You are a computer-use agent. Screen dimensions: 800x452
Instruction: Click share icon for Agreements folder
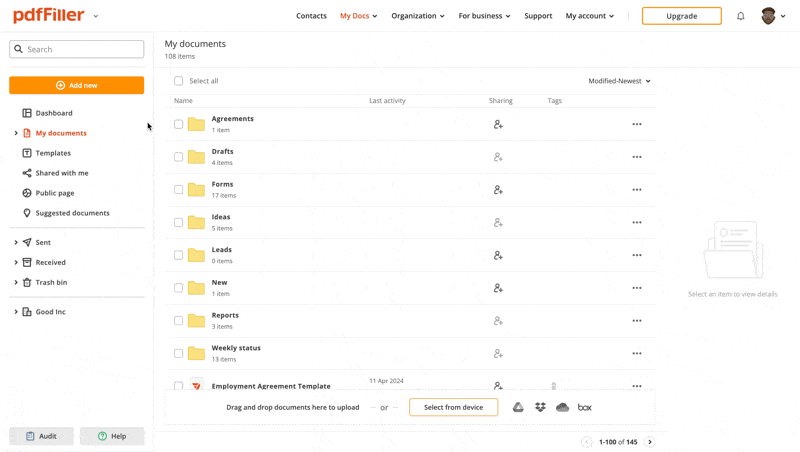point(498,124)
